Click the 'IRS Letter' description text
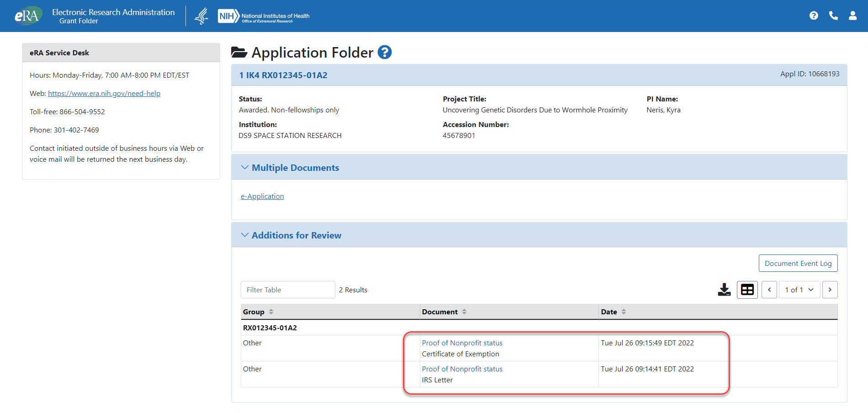The width and height of the screenshot is (868, 413). [x=437, y=380]
